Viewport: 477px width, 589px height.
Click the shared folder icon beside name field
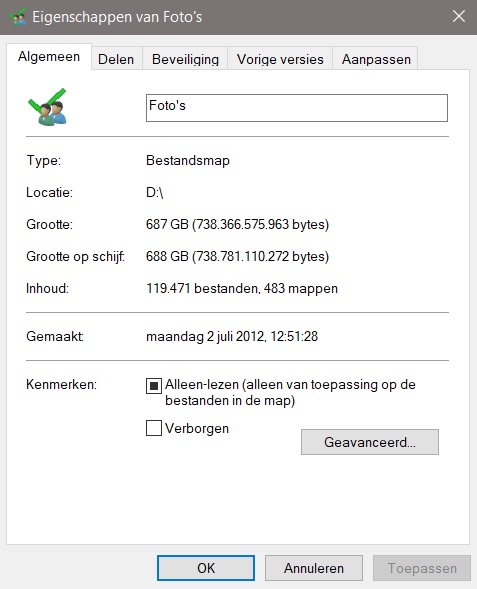[48, 107]
